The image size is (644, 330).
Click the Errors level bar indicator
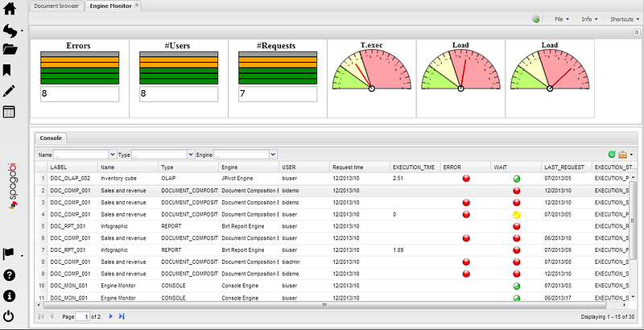(80, 68)
